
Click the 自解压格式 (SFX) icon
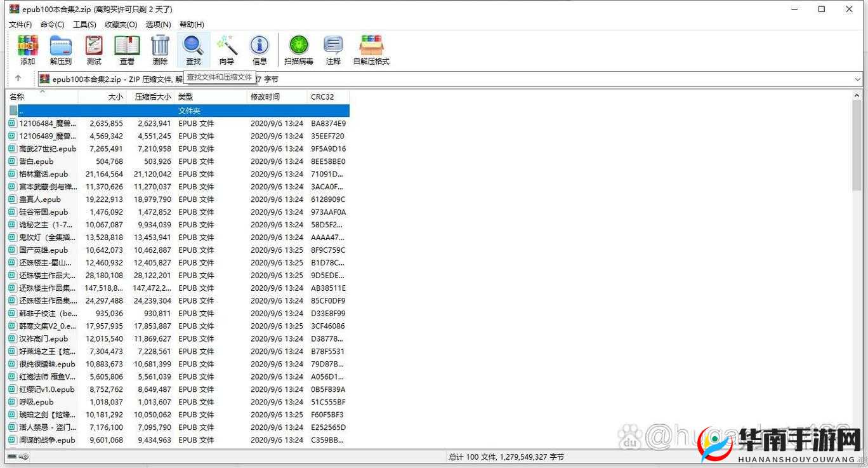(x=371, y=50)
